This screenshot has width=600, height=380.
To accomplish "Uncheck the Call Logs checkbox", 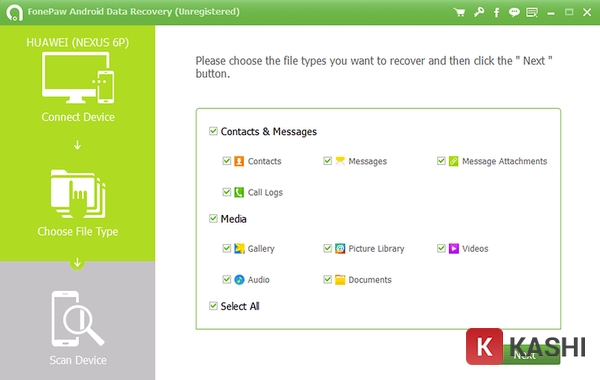I will 227,192.
